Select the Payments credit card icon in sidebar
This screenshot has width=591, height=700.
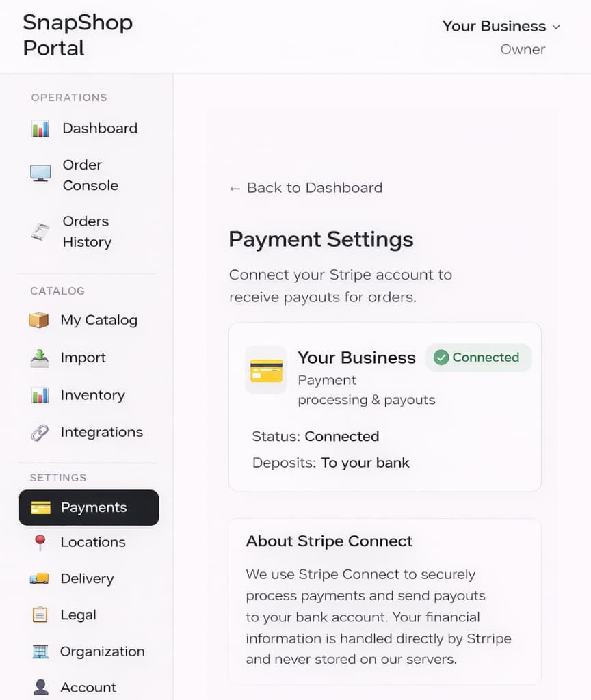tap(39, 507)
